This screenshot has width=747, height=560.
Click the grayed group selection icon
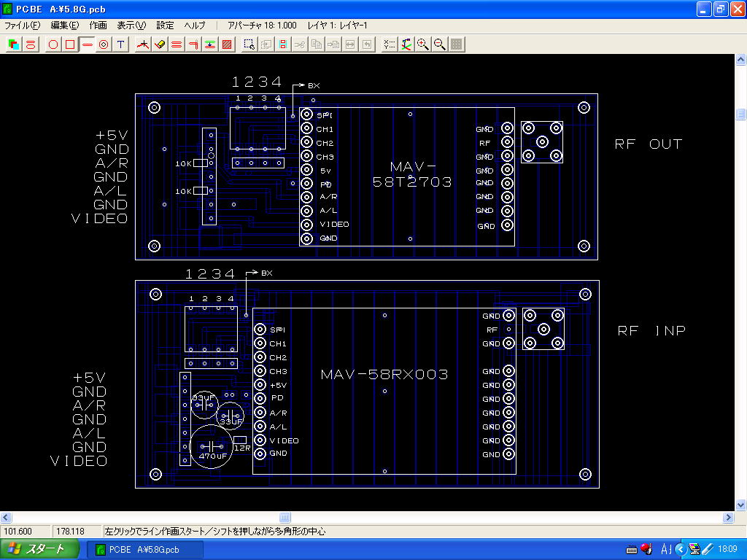point(266,44)
